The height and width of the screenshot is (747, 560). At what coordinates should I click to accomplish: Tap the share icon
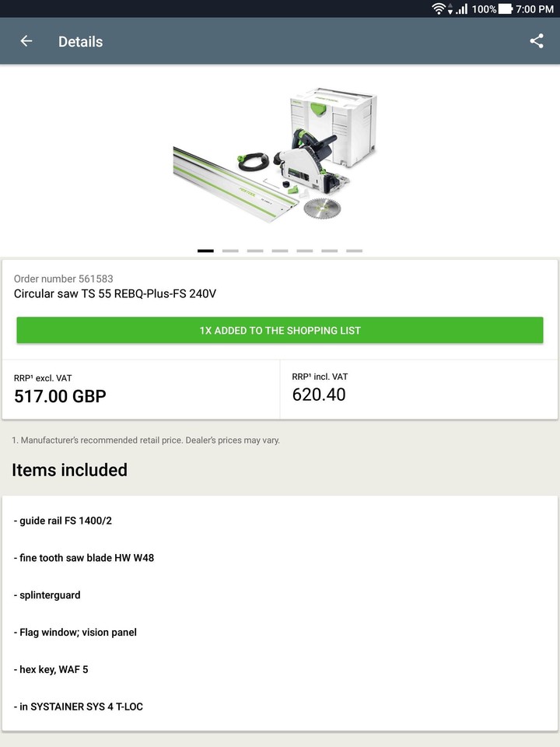pos(537,41)
